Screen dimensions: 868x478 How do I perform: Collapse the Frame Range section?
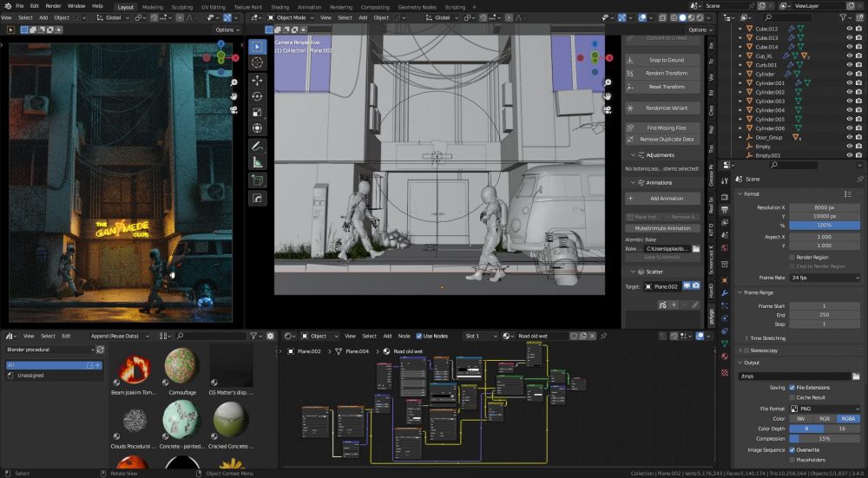[740, 292]
